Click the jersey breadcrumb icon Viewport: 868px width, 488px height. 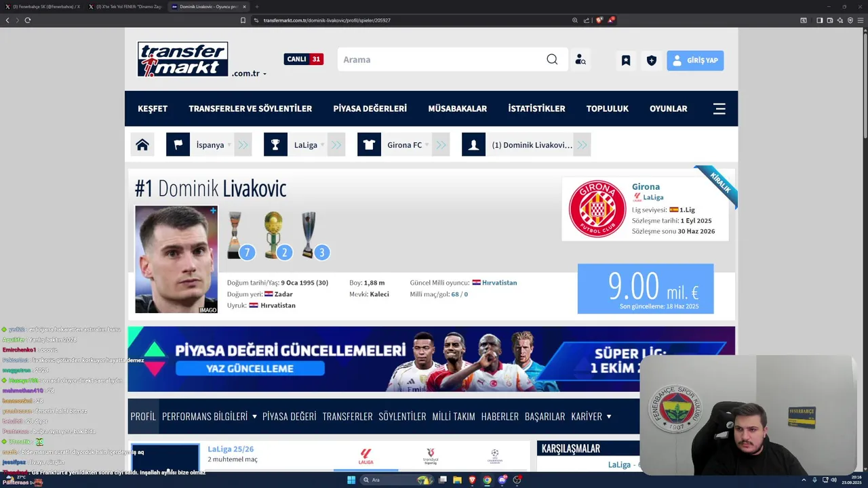pos(369,144)
